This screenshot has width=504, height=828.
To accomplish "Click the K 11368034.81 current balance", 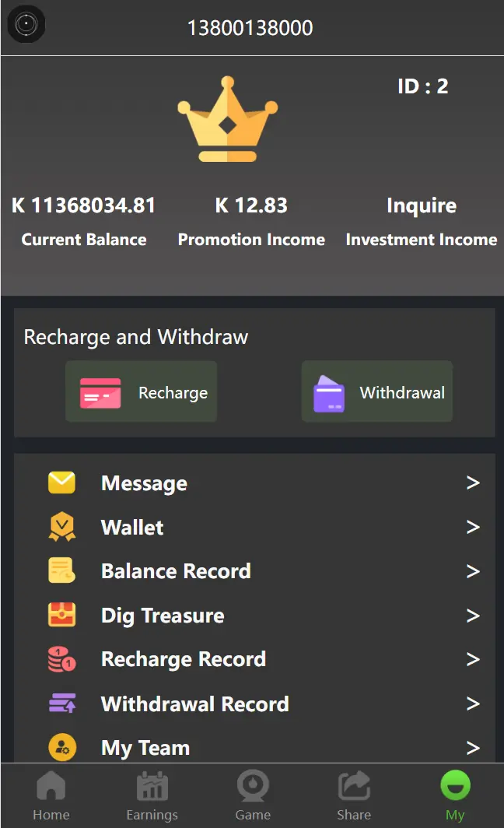I will (84, 205).
